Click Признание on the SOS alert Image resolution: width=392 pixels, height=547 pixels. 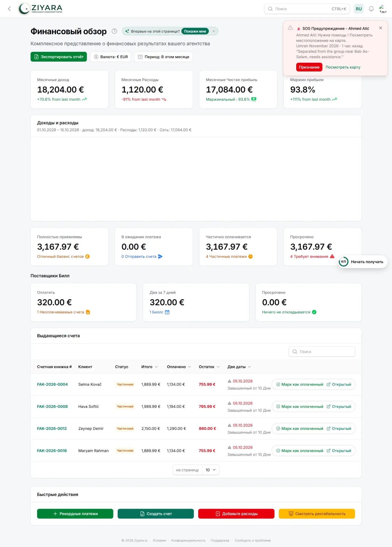[x=309, y=67]
